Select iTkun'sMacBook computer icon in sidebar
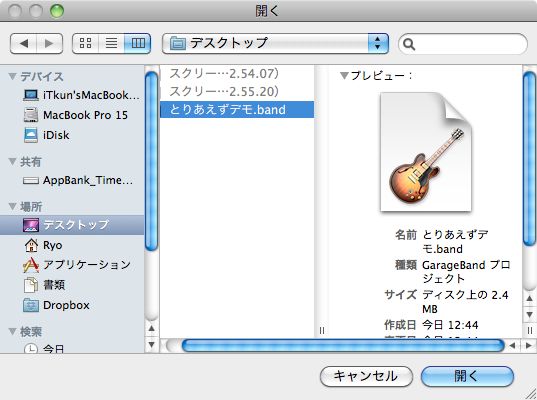Screen dimensions: 537x400 [31, 95]
